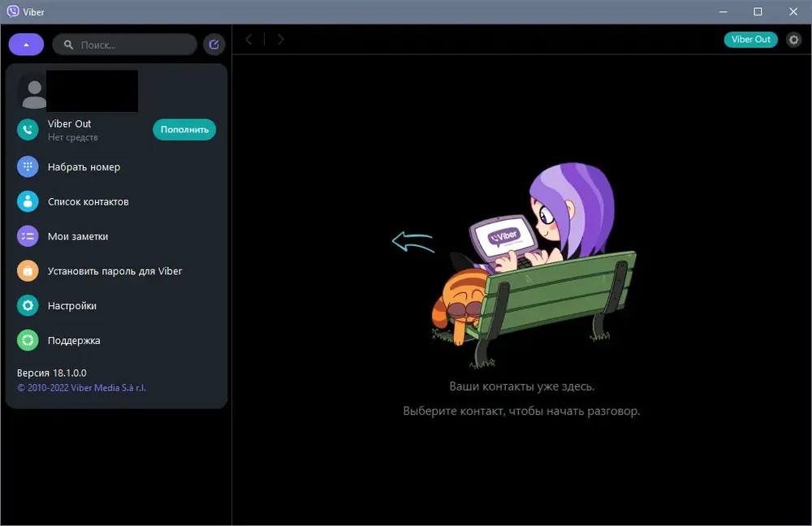Screen dimensions: 812x526
Task: Open settings gear in top right corner
Action: (793, 39)
